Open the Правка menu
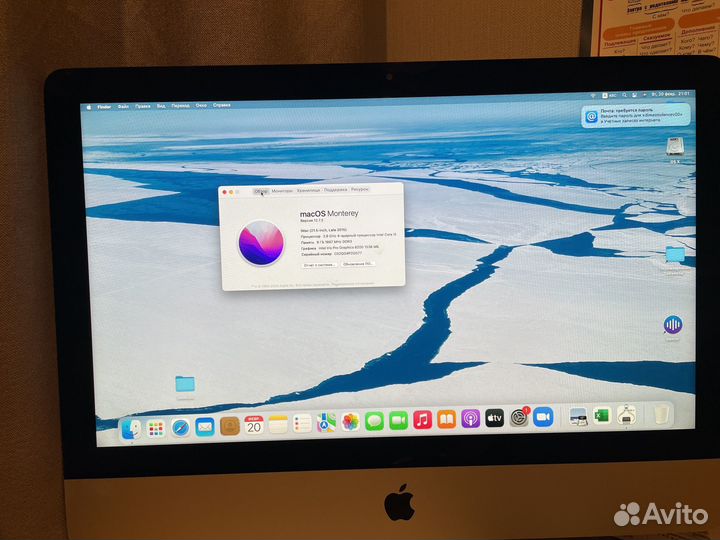The image size is (720, 540). click(143, 106)
